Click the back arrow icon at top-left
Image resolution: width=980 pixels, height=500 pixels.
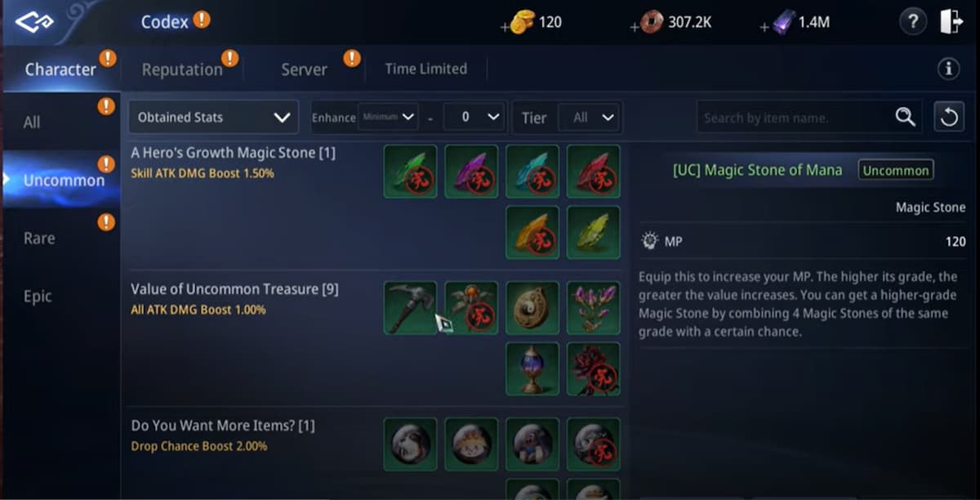tap(33, 22)
